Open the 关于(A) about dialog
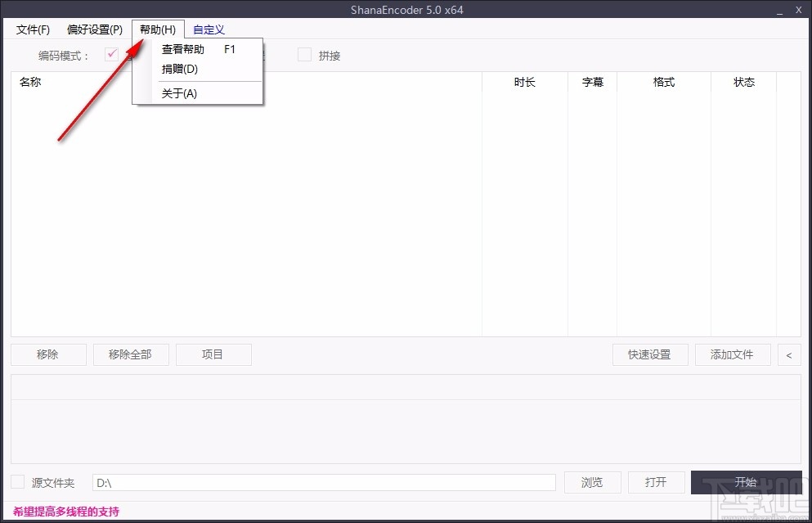The height and width of the screenshot is (523, 812). [x=178, y=93]
